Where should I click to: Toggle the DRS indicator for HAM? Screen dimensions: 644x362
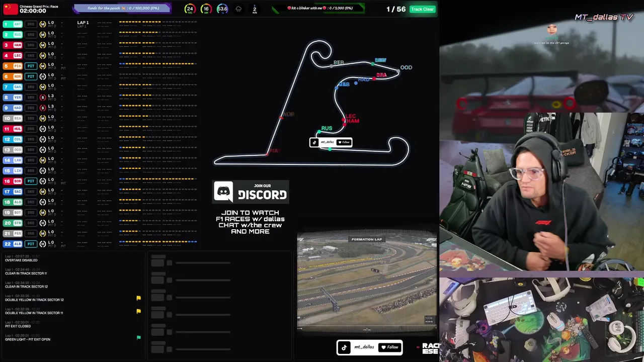click(x=31, y=45)
